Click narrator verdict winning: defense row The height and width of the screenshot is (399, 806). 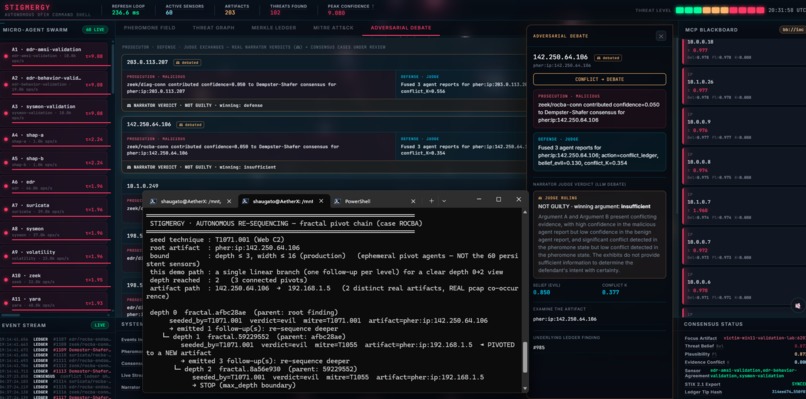click(324, 105)
